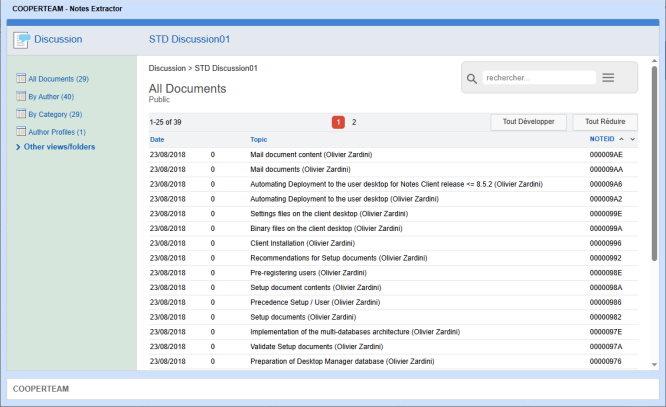This screenshot has height=407, width=666.
Task: Click Tout Développer button
Action: (x=528, y=122)
